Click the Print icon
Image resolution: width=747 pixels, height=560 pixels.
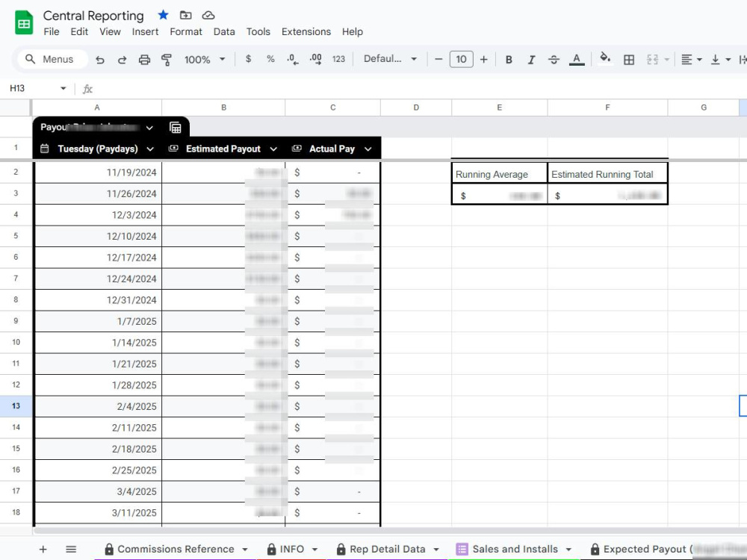[144, 60]
